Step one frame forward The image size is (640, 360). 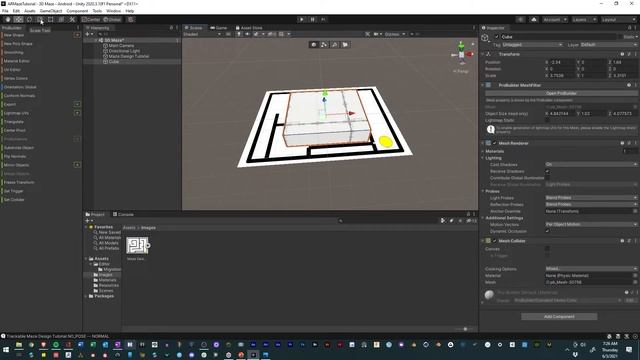coord(324,19)
